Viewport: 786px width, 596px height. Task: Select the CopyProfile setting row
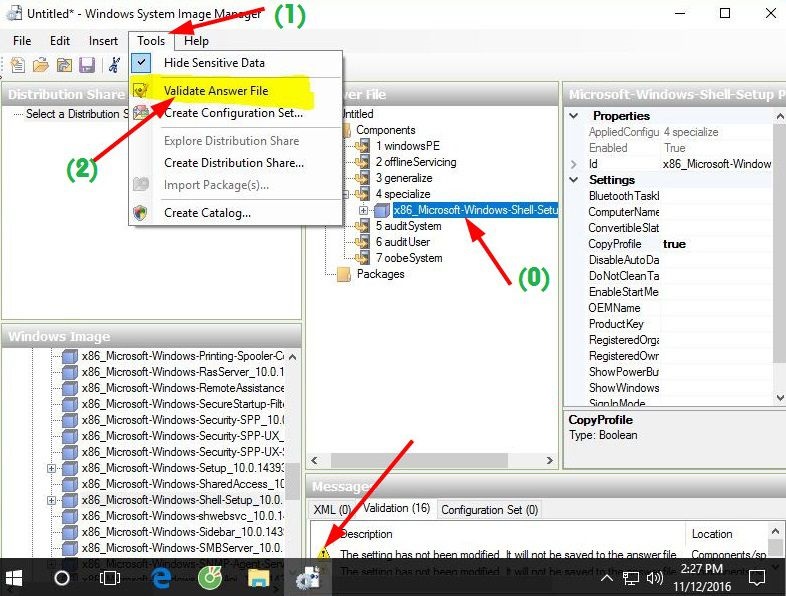pos(674,244)
